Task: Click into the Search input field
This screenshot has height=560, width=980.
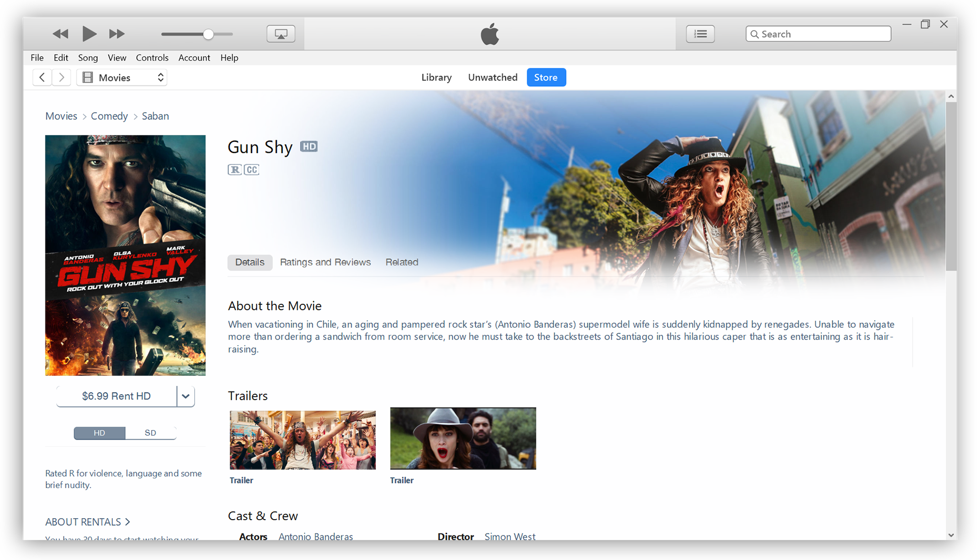Action: tap(819, 34)
